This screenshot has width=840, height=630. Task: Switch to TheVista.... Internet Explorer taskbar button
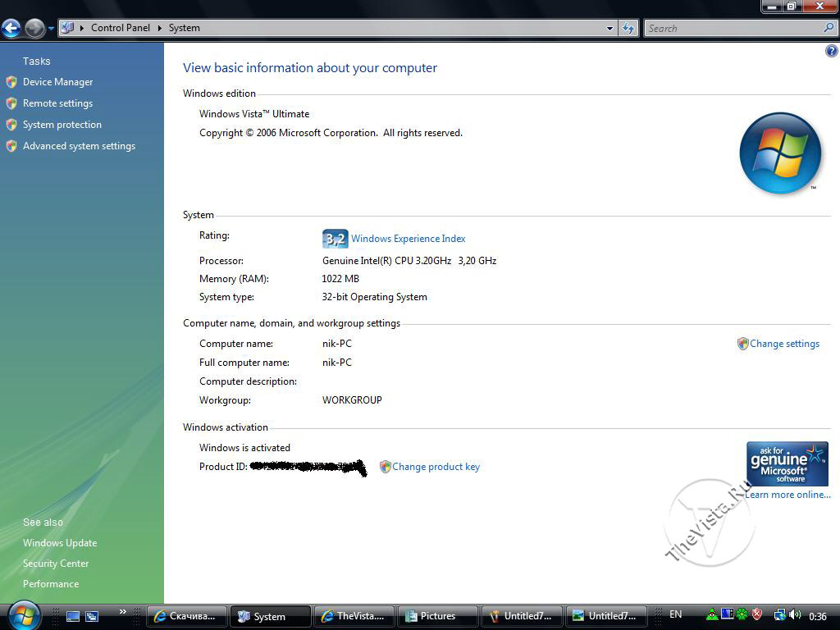(354, 616)
